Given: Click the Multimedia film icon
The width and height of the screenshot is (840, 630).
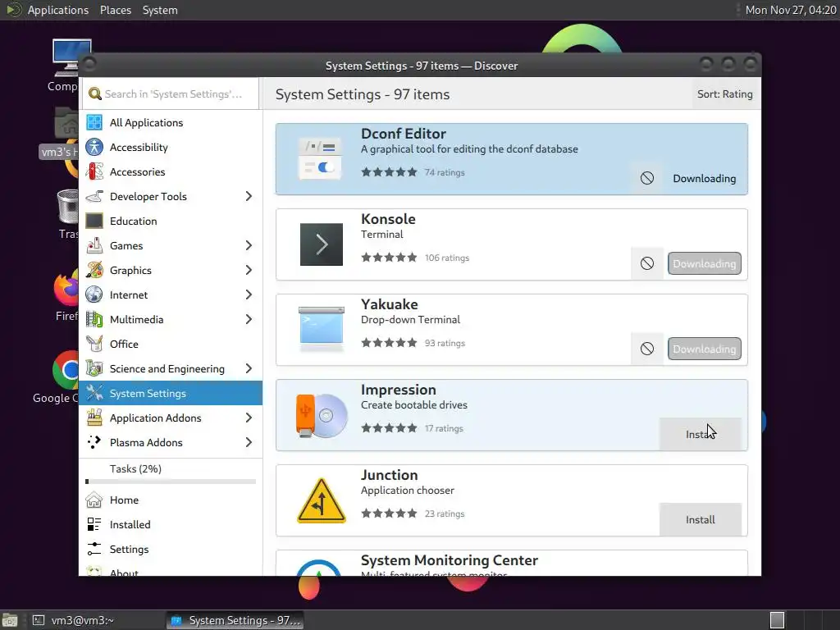Looking at the screenshot, I should point(94,320).
